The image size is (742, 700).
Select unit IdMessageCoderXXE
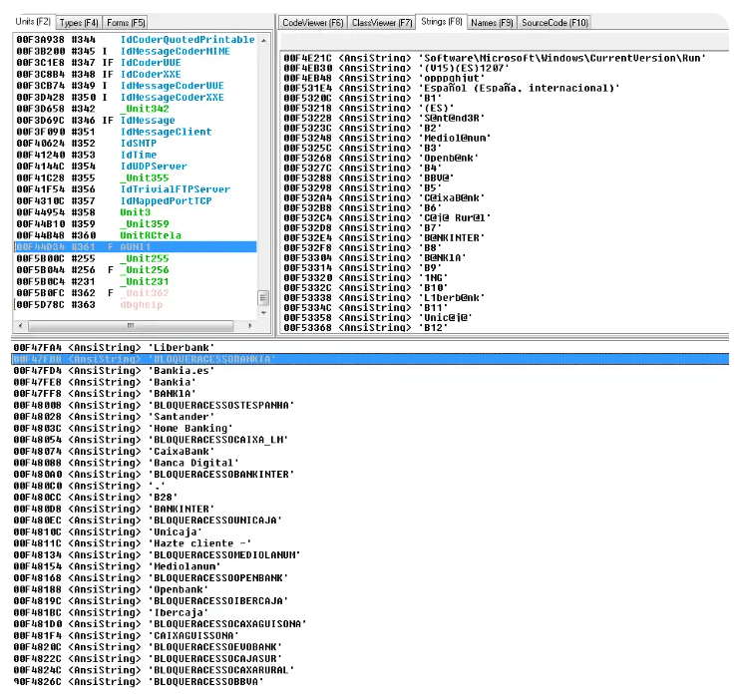(x=173, y=97)
